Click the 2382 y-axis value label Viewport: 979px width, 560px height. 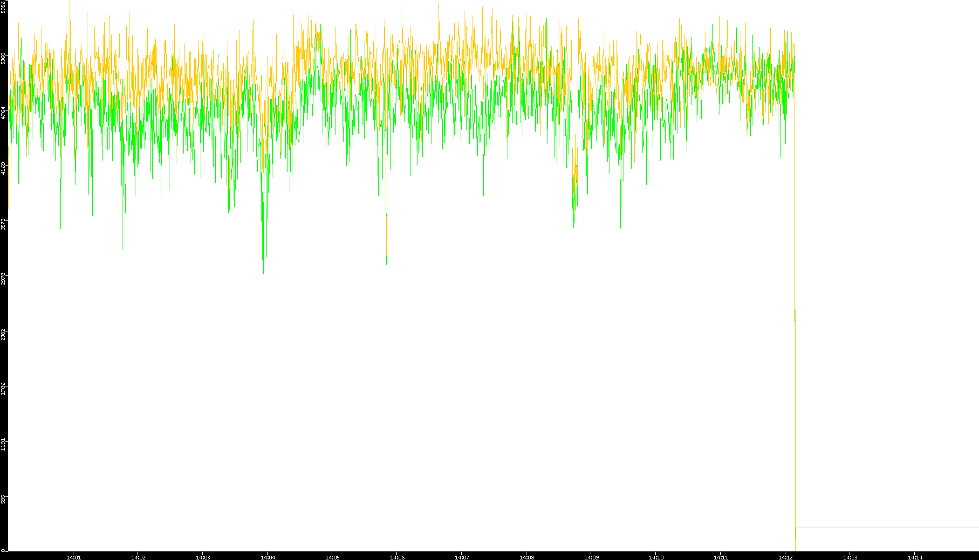point(3,334)
